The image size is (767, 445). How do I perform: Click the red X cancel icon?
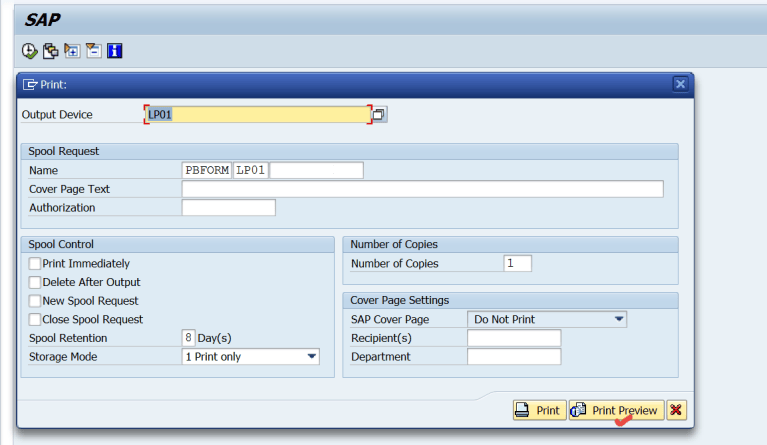(x=676, y=410)
